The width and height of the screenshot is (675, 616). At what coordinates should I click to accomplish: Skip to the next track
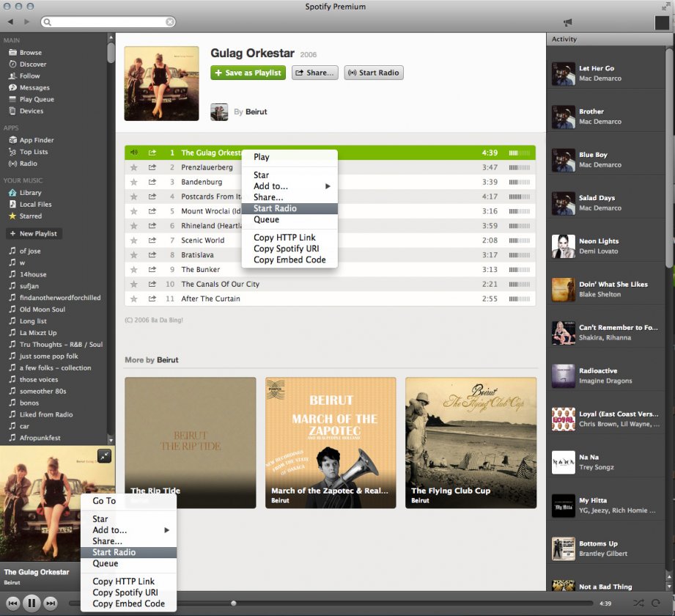click(51, 603)
